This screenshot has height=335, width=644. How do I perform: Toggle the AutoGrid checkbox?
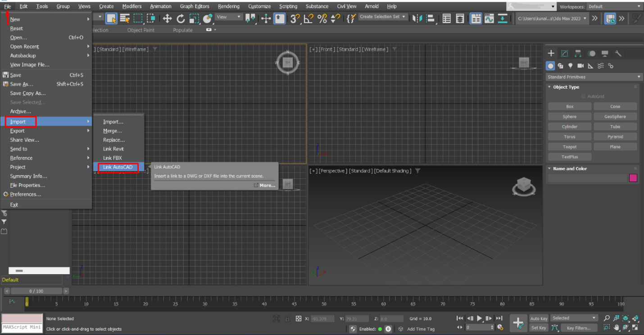pos(583,96)
